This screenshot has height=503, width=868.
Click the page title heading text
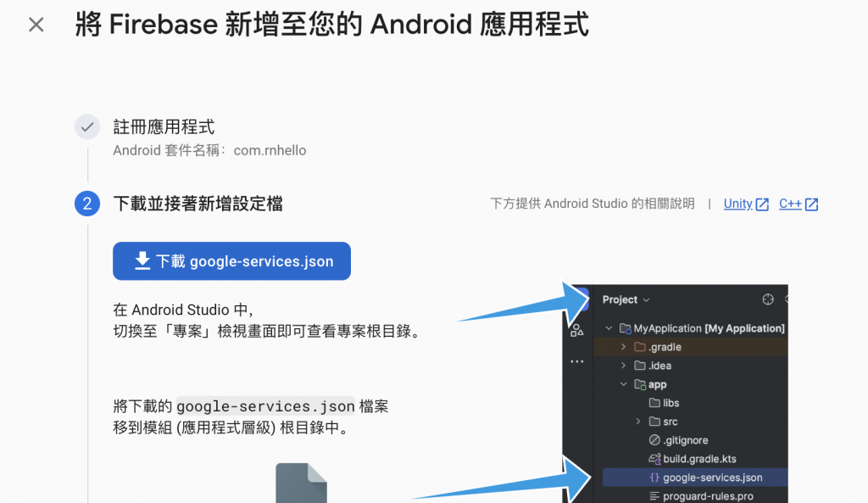point(332,25)
